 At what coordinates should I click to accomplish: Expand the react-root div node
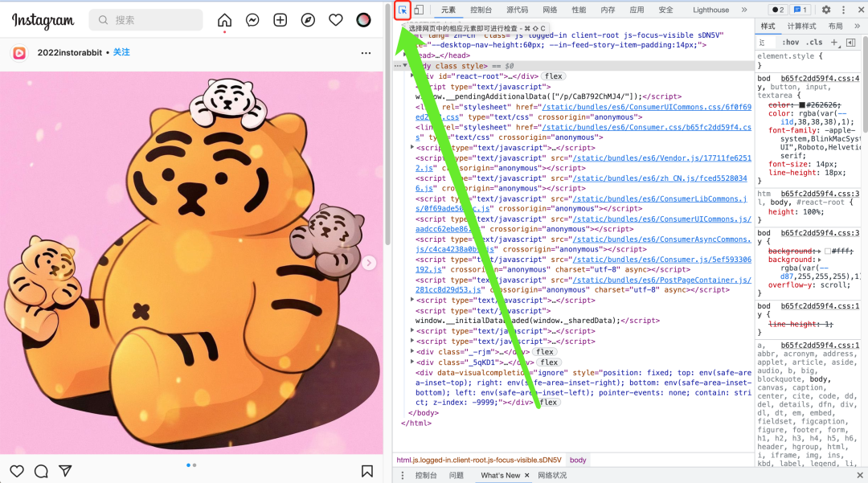pyautogui.click(x=412, y=76)
